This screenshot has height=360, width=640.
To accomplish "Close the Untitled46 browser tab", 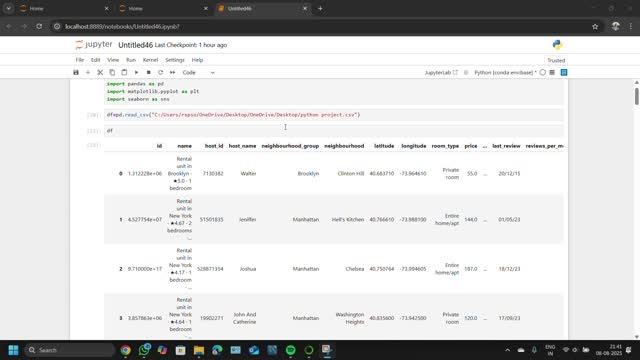I will pos(304,8).
